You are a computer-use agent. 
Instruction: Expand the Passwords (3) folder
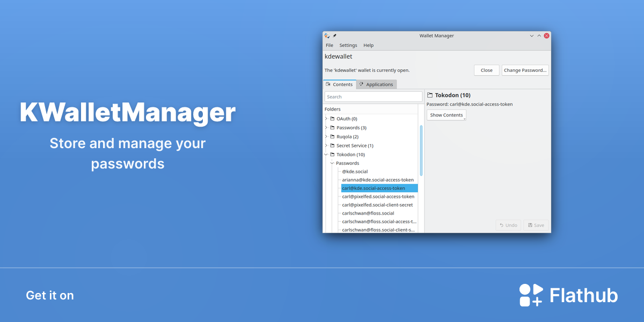326,128
